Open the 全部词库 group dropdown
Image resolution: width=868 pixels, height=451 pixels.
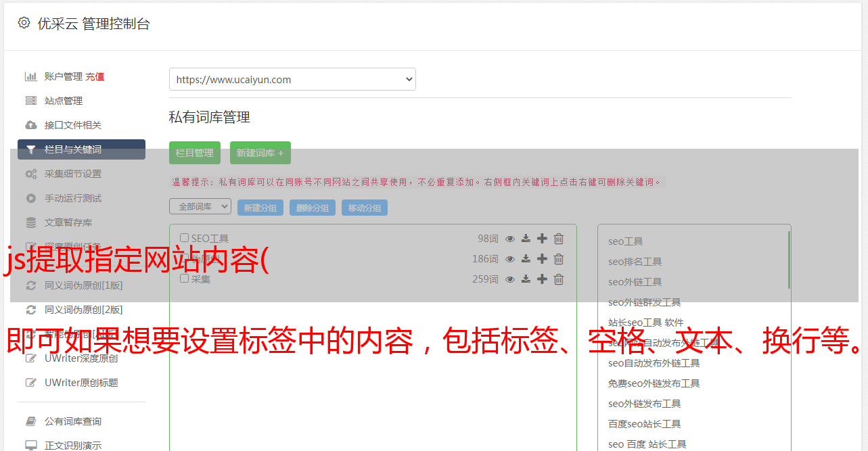click(200, 206)
